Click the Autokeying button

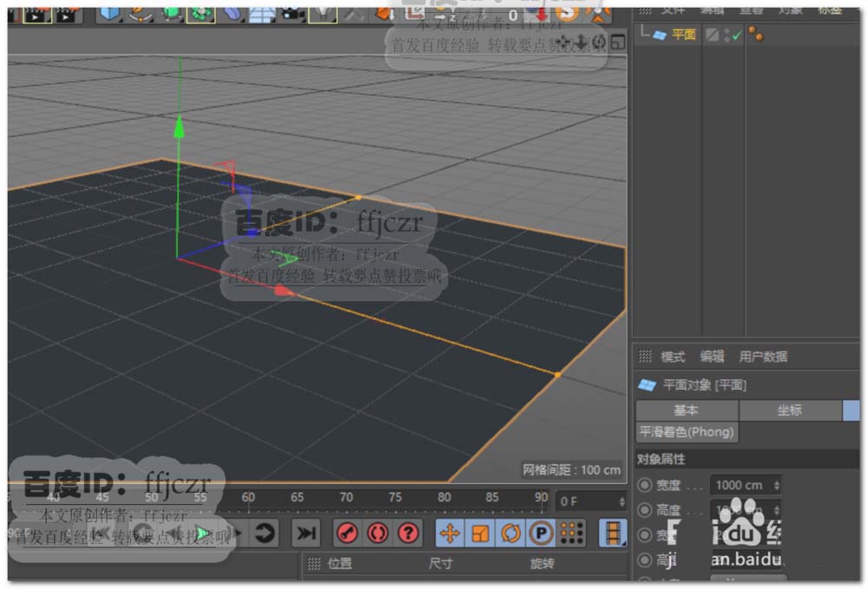click(378, 533)
